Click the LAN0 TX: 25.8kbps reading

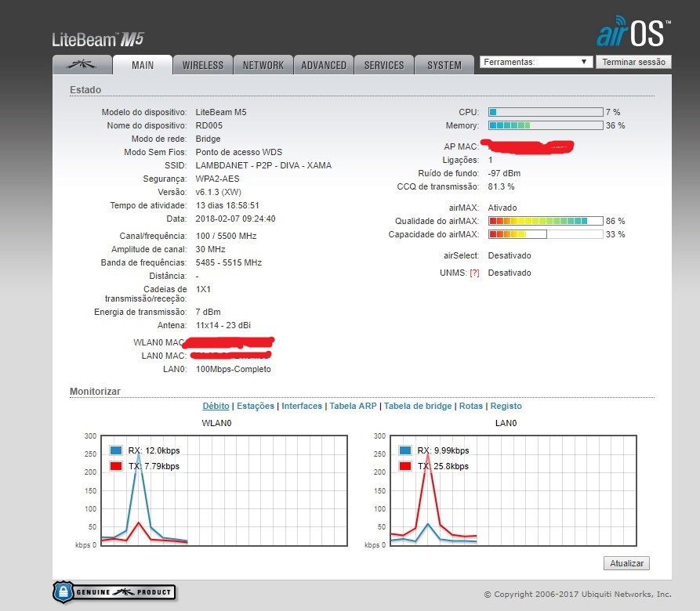point(444,466)
